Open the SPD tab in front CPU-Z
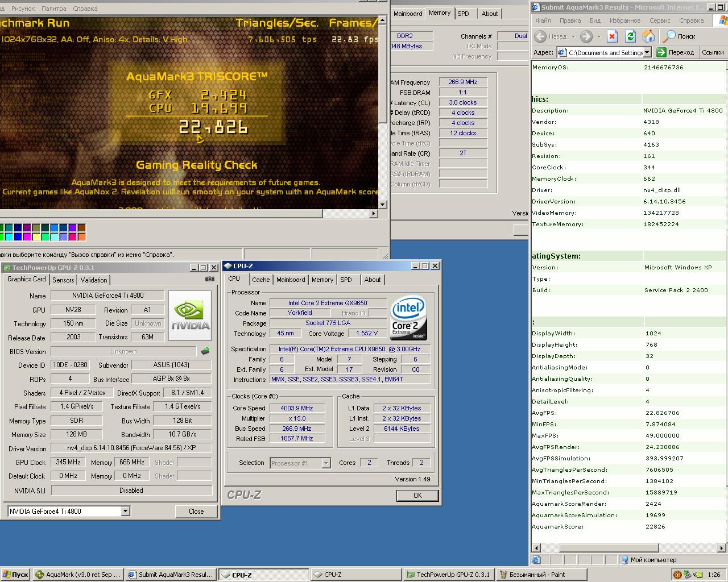Screen dimensions: 728x582 tap(346, 280)
